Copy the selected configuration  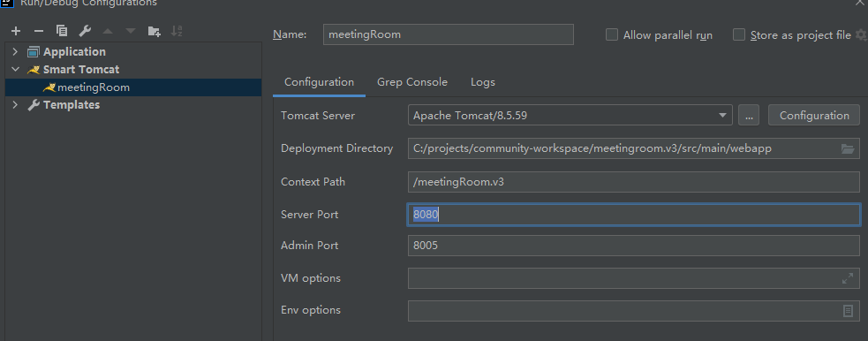tap(62, 31)
